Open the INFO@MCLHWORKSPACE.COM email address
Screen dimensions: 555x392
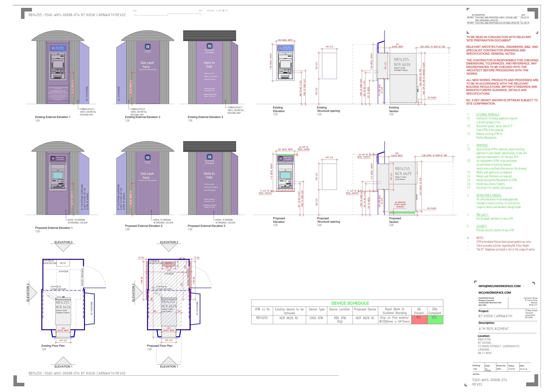(x=499, y=286)
